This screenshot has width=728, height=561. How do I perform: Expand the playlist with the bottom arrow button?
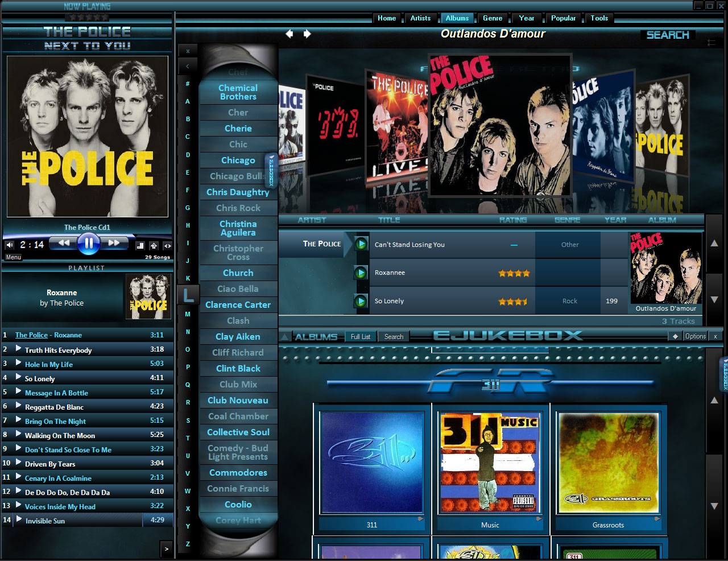pyautogui.click(x=166, y=549)
